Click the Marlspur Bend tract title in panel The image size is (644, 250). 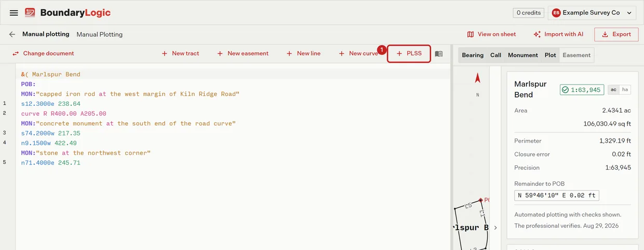point(531,89)
